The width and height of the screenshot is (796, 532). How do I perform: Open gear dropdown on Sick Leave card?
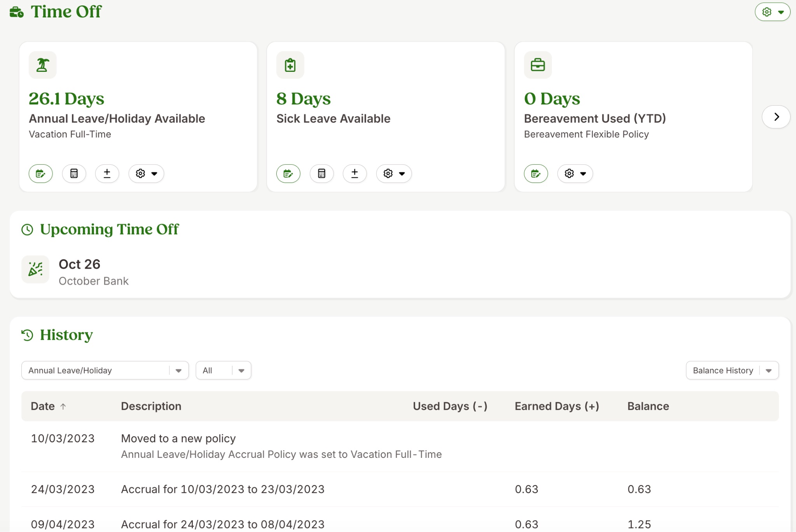click(394, 174)
